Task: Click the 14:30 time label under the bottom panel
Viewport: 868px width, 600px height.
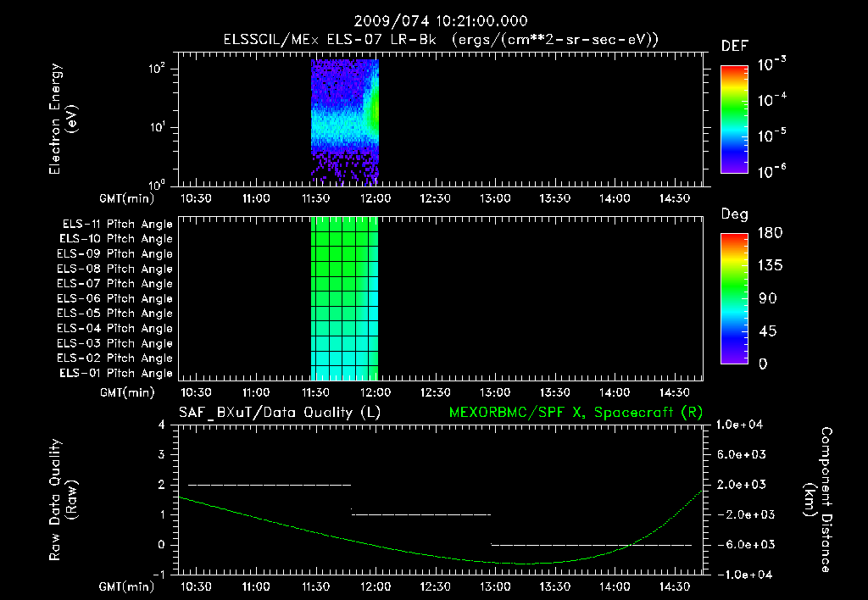Action: coord(674,586)
